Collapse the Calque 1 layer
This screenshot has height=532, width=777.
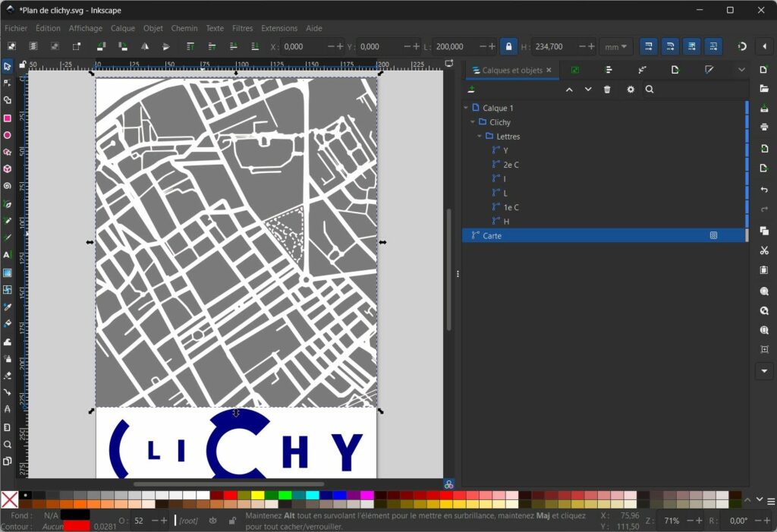pyautogui.click(x=466, y=108)
